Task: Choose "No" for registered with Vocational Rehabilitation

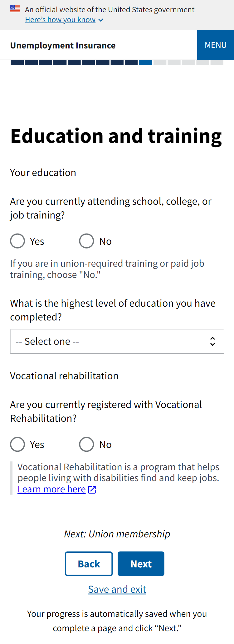Action: 86,444
